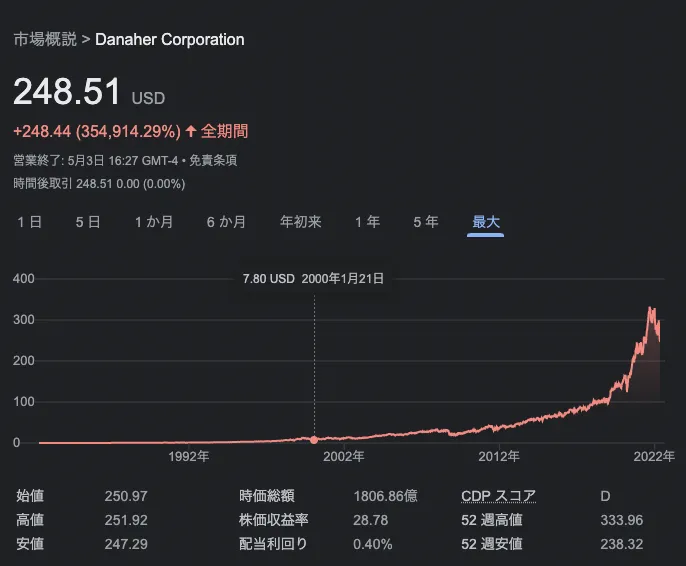
Task: Click the chart data point marker for 2000
Action: [x=314, y=440]
